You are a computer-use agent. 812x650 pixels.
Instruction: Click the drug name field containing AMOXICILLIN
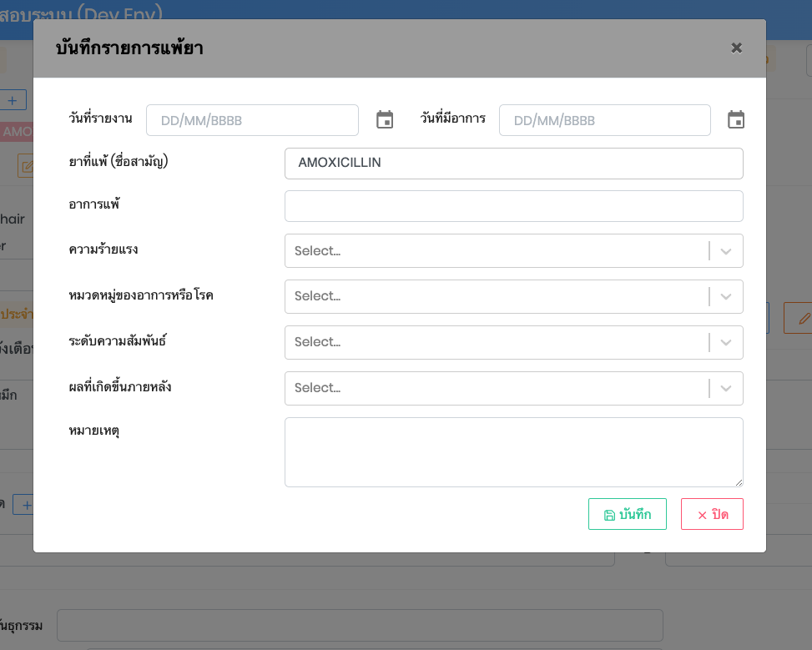coord(513,164)
